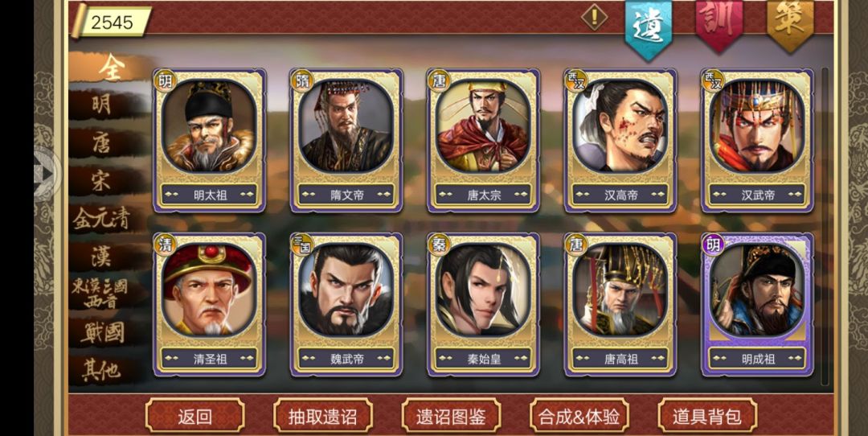
Task: Switch to the 唐 Tang dynasty tab
Action: (102, 144)
